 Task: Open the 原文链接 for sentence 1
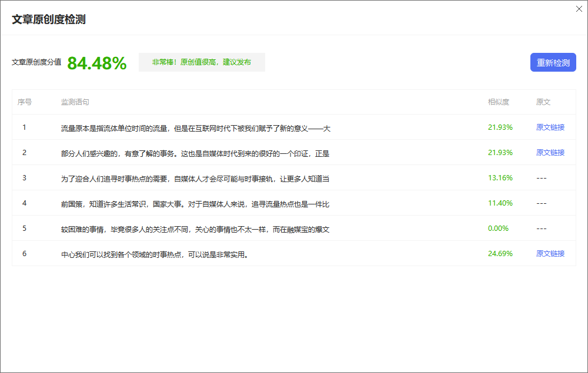point(550,127)
